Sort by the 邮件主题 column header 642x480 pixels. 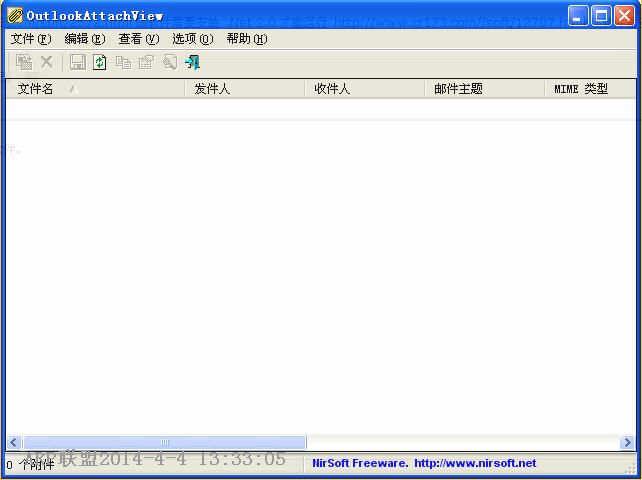(x=485, y=88)
